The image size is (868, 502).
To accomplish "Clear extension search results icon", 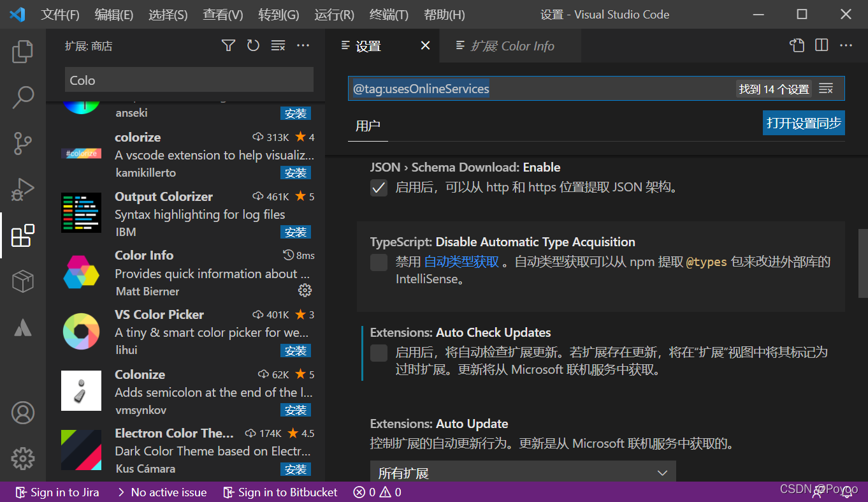I will [278, 45].
